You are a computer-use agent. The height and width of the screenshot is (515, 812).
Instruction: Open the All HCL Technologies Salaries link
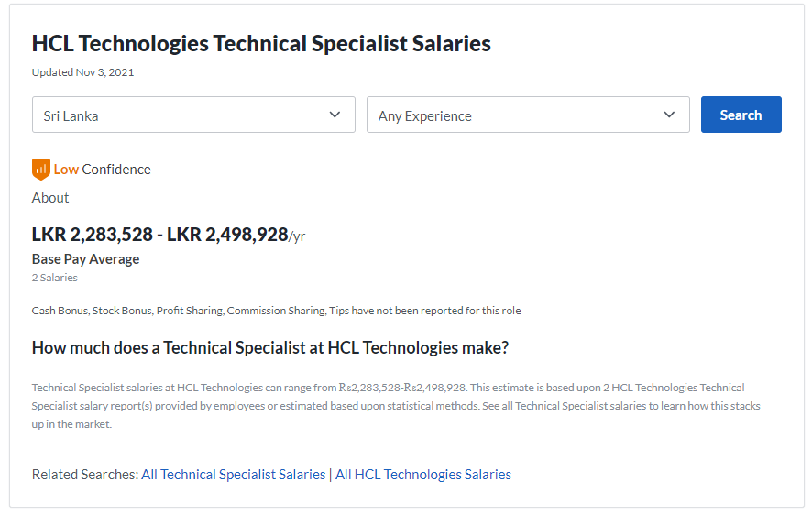[423, 474]
